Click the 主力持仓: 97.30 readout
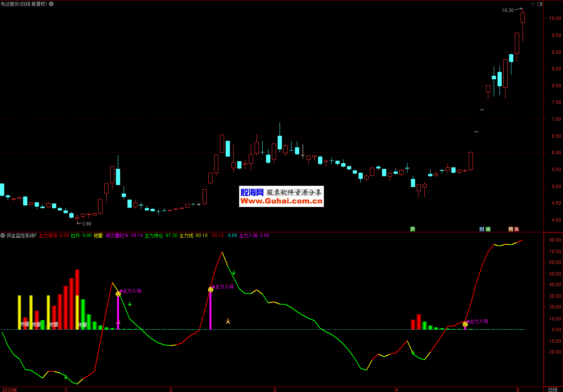The height and width of the screenshot is (392, 563). (x=161, y=235)
